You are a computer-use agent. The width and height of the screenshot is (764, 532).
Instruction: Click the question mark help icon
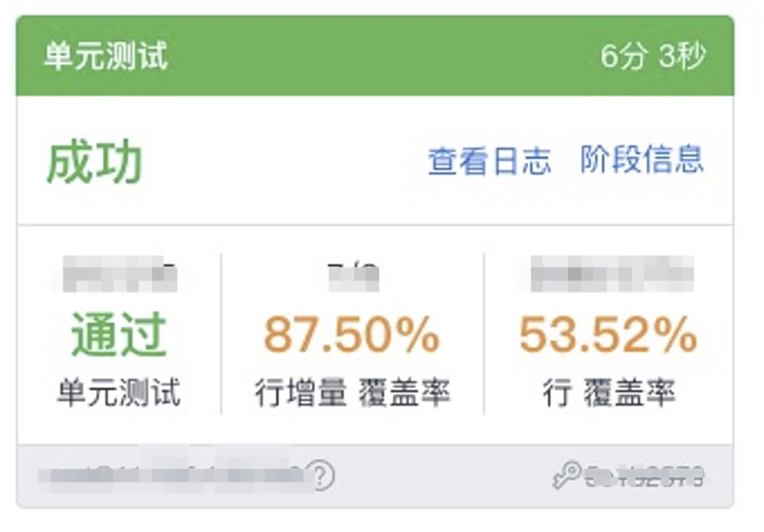[321, 476]
